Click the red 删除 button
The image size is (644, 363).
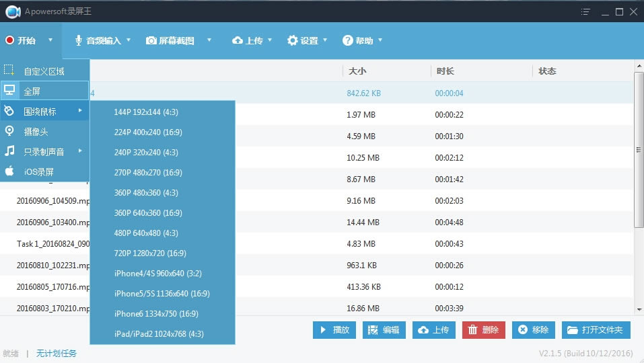point(483,330)
